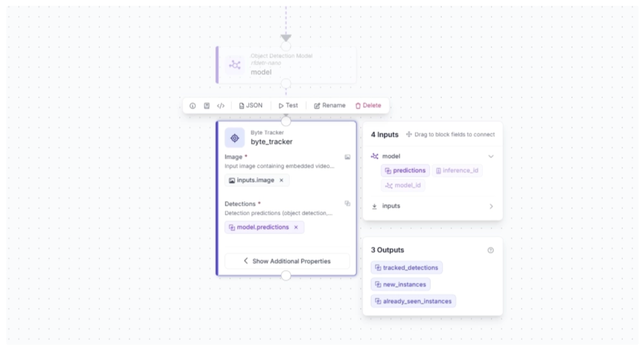Remove the model.predictions selection
This screenshot has width=644, height=357.
pyautogui.click(x=296, y=228)
